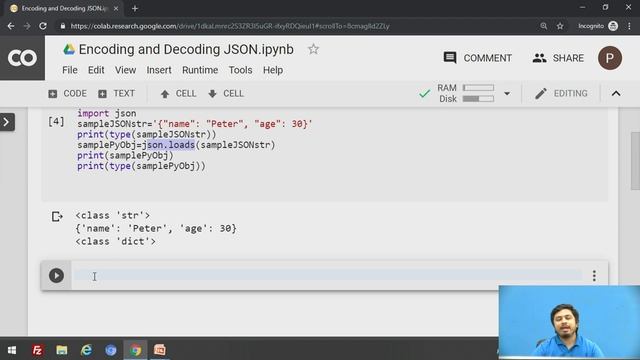Image resolution: width=640 pixels, height=360 pixels.
Task: Click the SHARE button
Action: (558, 58)
